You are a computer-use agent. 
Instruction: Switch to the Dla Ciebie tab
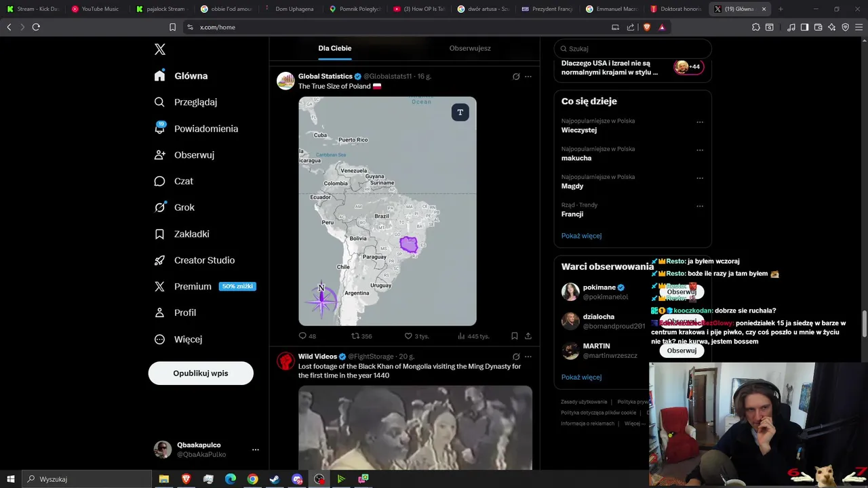click(335, 48)
